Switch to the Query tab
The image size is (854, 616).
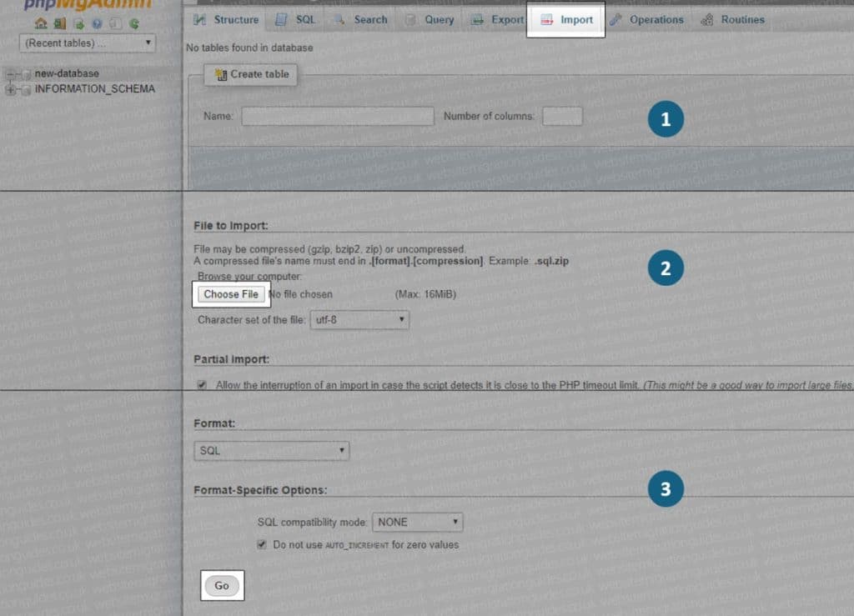[430, 20]
